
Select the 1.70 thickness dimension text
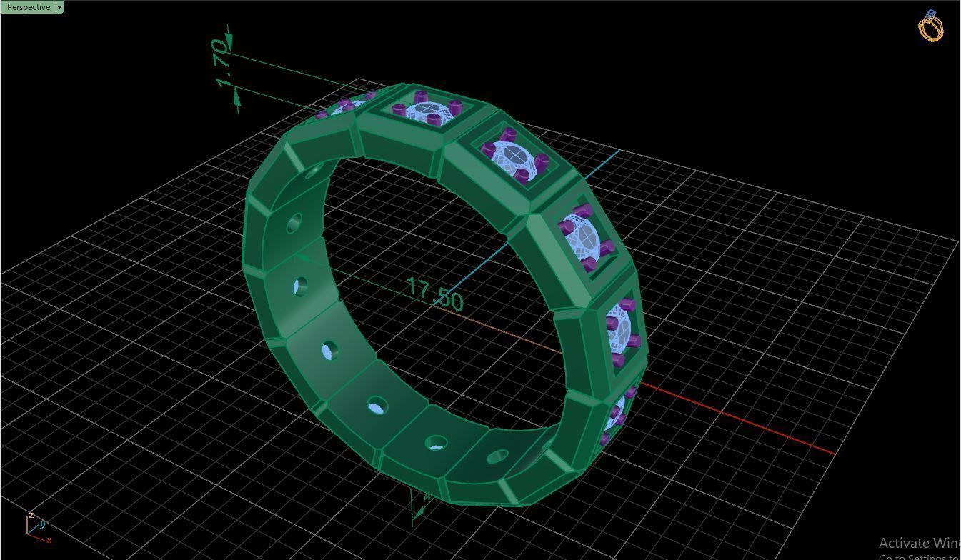222,64
